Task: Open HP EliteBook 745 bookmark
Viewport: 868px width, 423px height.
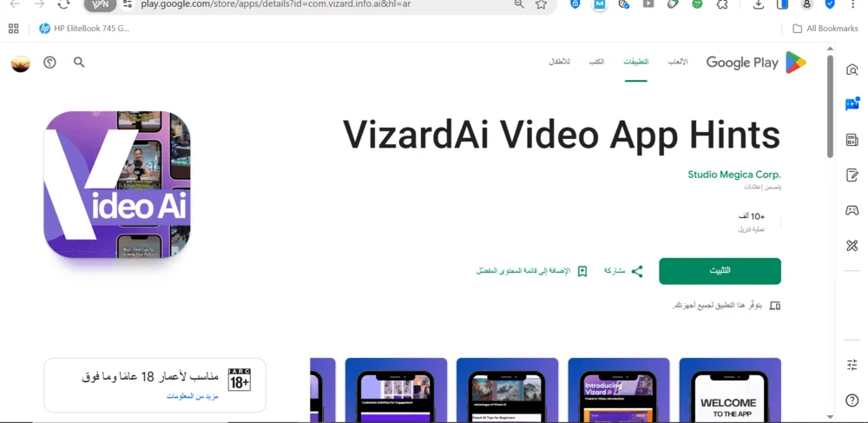Action: click(x=84, y=29)
